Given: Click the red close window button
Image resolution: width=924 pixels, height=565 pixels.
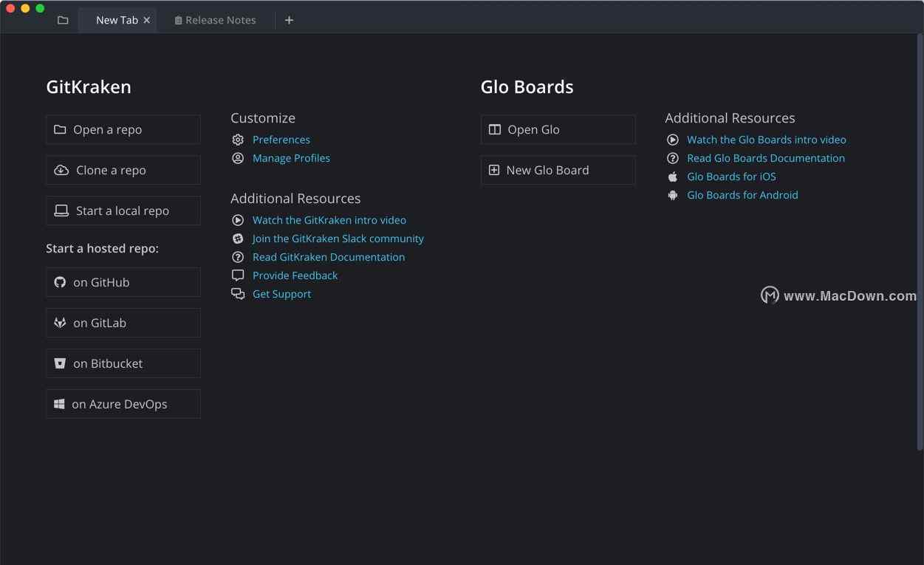Looking at the screenshot, I should (x=10, y=8).
